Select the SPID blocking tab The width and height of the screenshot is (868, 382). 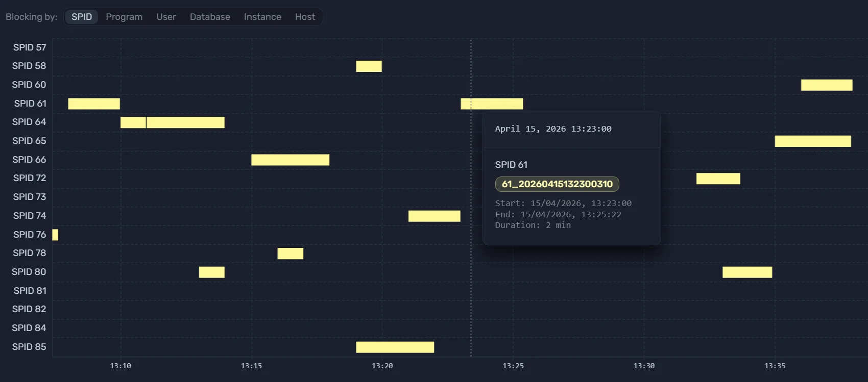click(x=82, y=17)
